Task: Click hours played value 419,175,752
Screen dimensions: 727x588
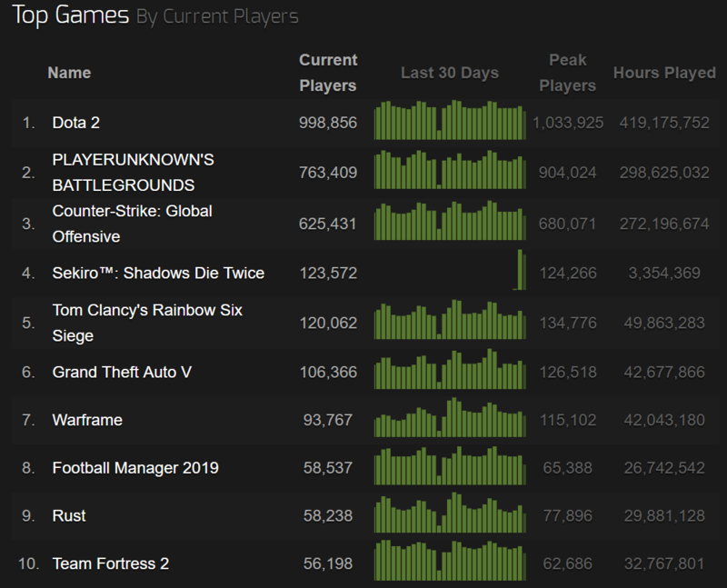Action: (x=664, y=123)
